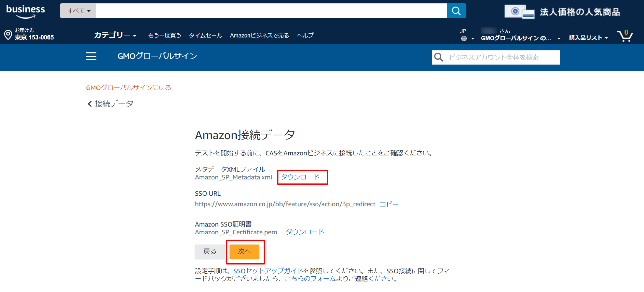This screenshot has height=292, width=644.
Task: Open the こちらのフォーム feedback link
Action: [310, 279]
